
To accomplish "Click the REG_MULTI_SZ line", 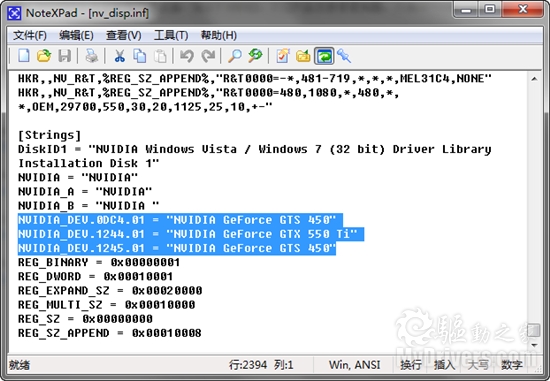I will (106, 305).
